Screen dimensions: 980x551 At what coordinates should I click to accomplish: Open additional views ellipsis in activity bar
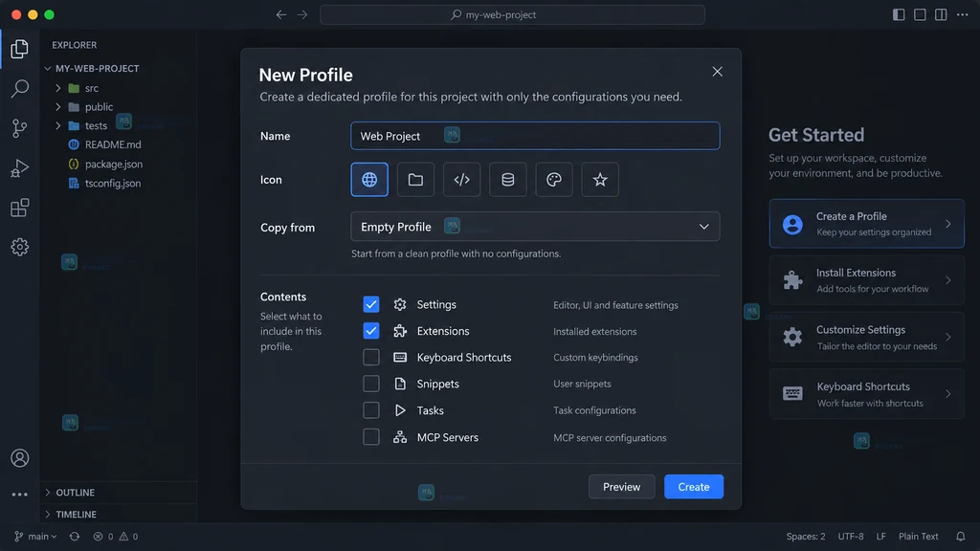tap(19, 495)
